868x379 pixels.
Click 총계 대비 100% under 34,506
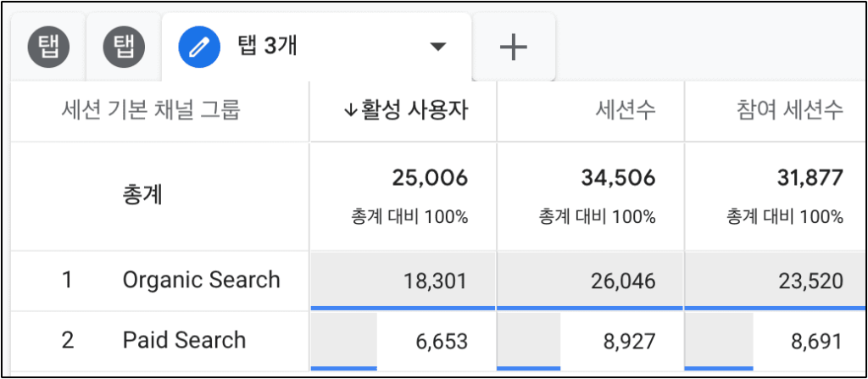pos(598,217)
